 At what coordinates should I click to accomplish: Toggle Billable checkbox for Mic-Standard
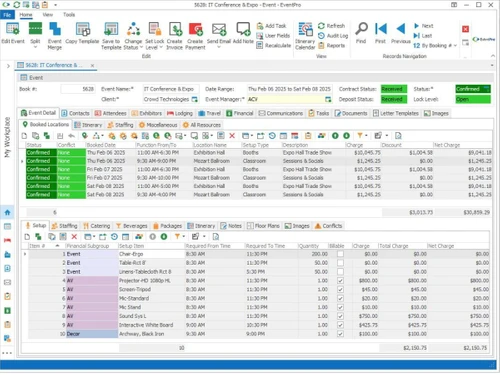click(340, 298)
